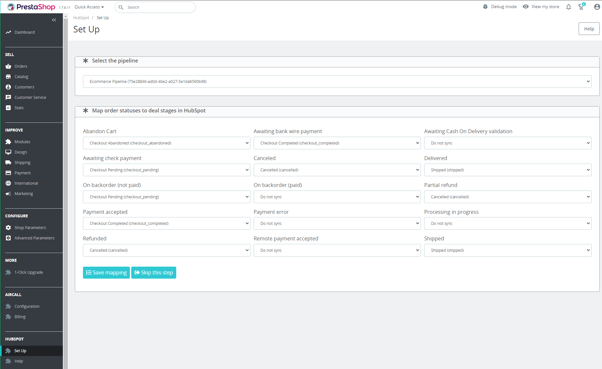Click Save mapping button

click(106, 273)
